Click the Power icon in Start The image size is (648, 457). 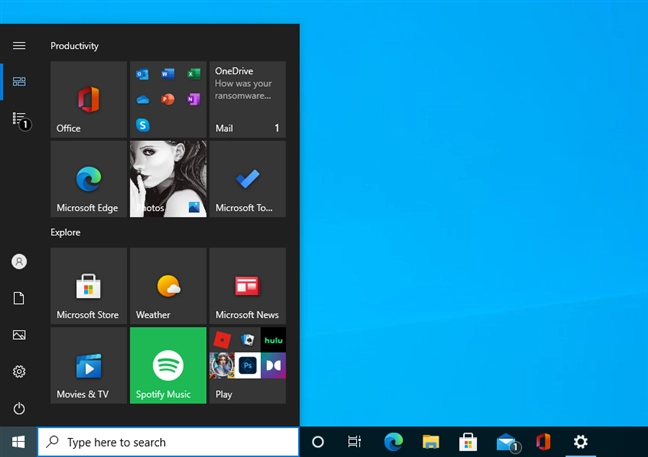pyautogui.click(x=19, y=409)
